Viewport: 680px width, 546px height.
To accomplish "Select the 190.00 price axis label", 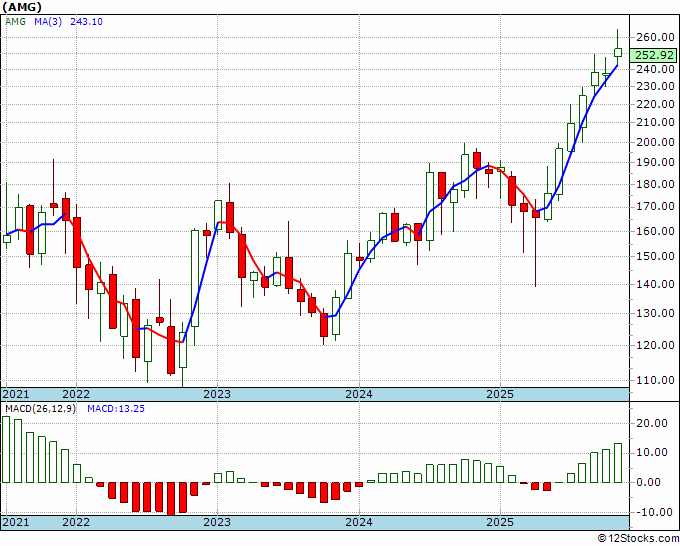I will [655, 163].
